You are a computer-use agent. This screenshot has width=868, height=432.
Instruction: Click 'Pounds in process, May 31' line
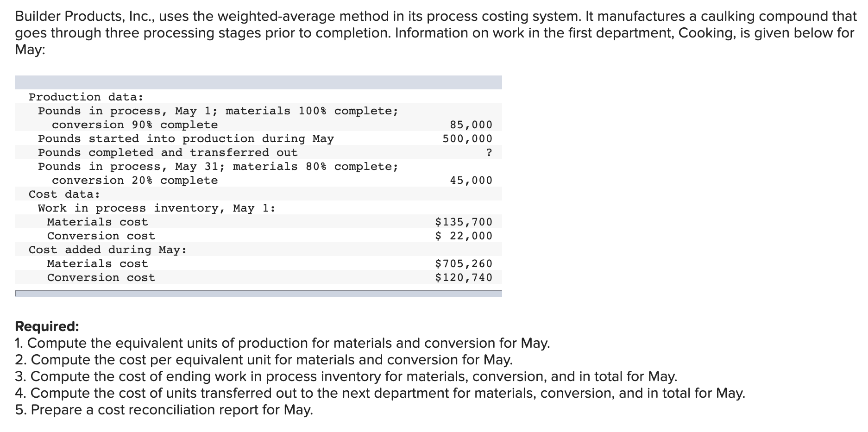click(218, 166)
